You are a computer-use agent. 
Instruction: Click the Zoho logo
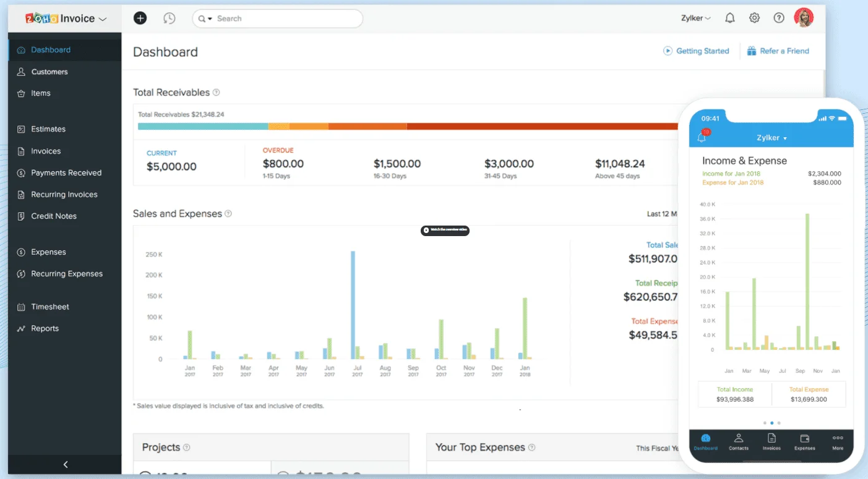(41, 19)
